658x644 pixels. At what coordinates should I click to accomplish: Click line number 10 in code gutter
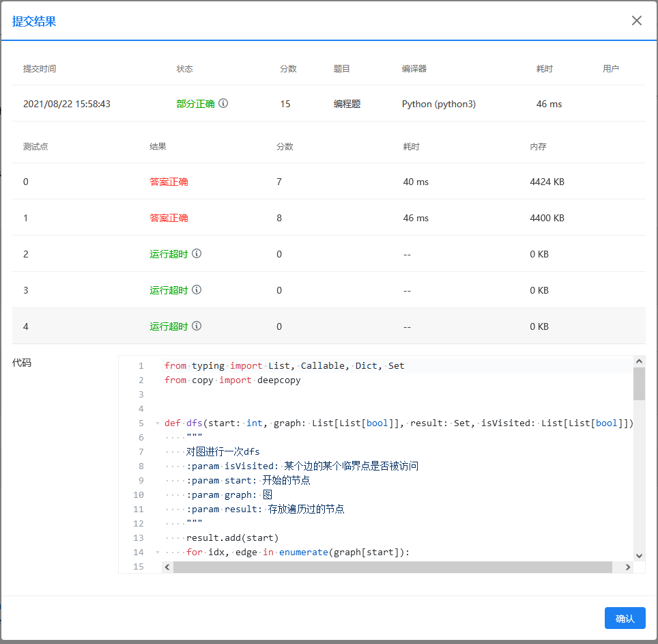tap(139, 495)
